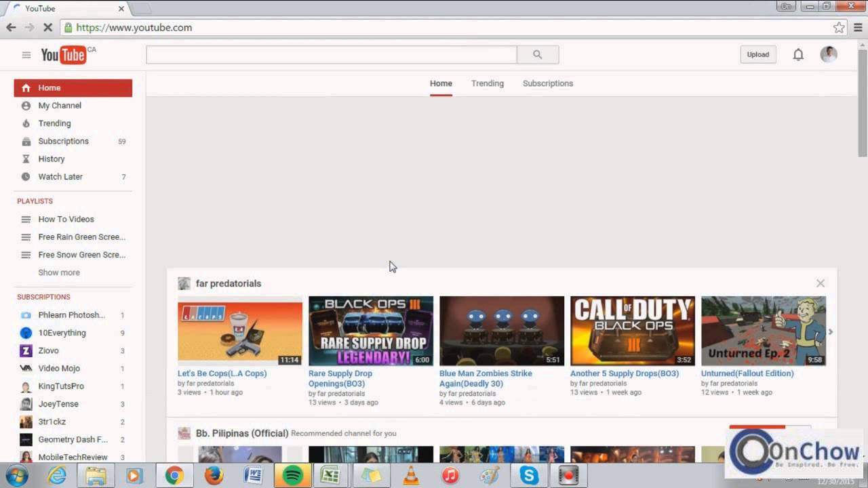The height and width of the screenshot is (488, 868).
Task: Open Geometry Dash subscription channel
Action: tap(73, 439)
